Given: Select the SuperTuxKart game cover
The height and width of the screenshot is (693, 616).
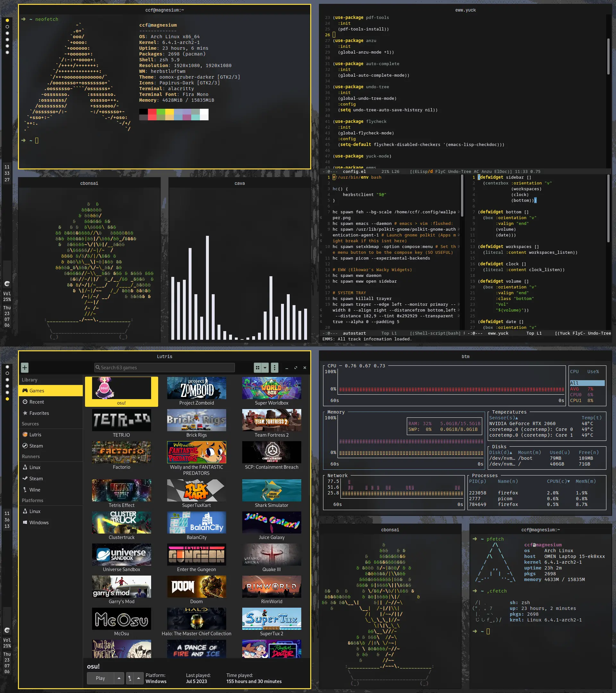Looking at the screenshot, I should coord(197,490).
